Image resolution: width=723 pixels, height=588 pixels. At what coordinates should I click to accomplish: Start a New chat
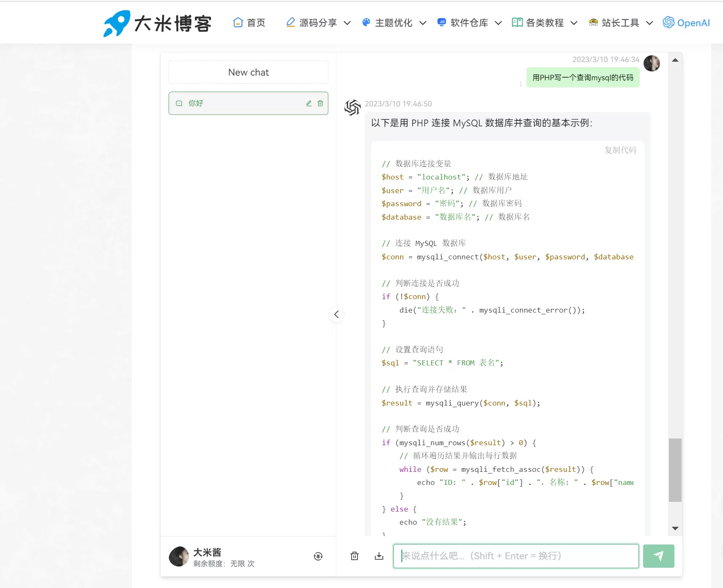coord(248,72)
